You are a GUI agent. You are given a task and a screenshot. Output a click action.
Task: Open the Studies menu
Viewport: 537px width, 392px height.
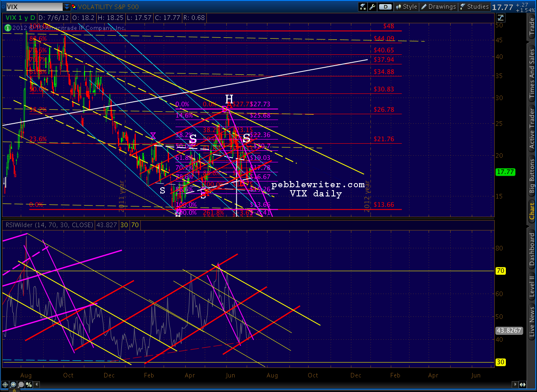click(474, 7)
